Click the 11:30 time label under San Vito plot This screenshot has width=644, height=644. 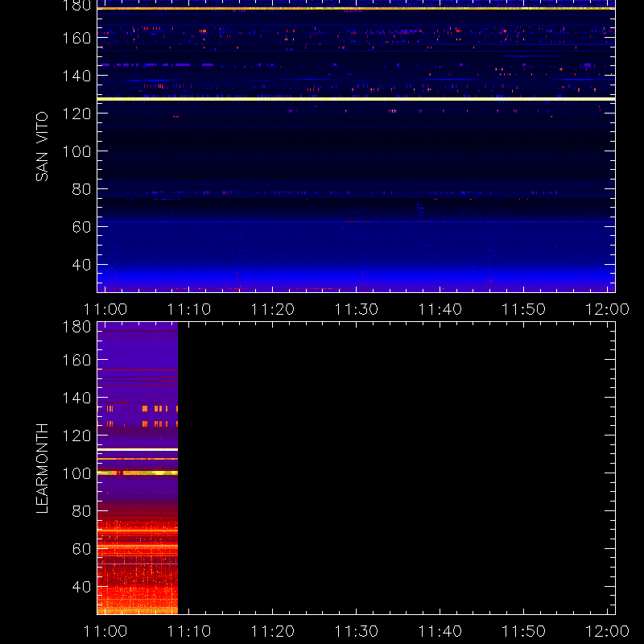pyautogui.click(x=356, y=309)
